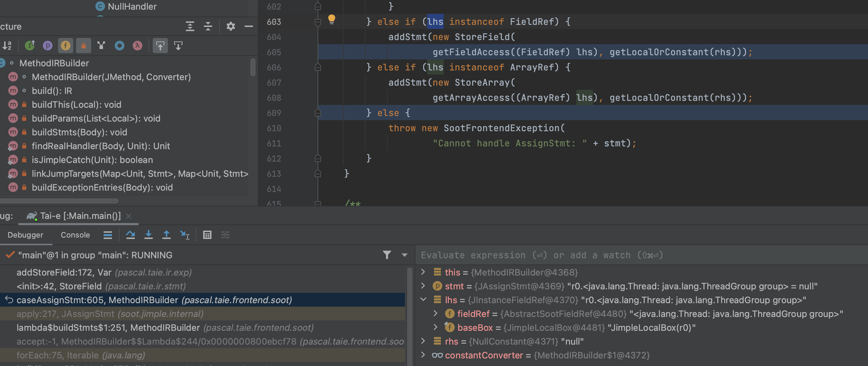Click Run to Cursor debugger icon
The image size is (868, 366).
click(x=185, y=235)
